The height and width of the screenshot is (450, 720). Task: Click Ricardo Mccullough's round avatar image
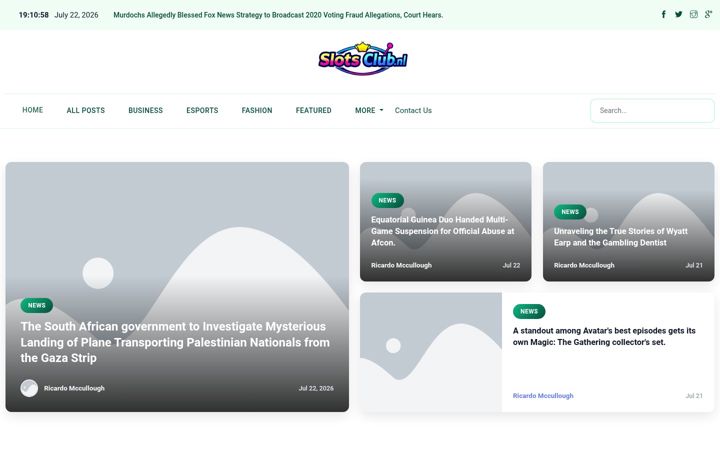pyautogui.click(x=29, y=388)
